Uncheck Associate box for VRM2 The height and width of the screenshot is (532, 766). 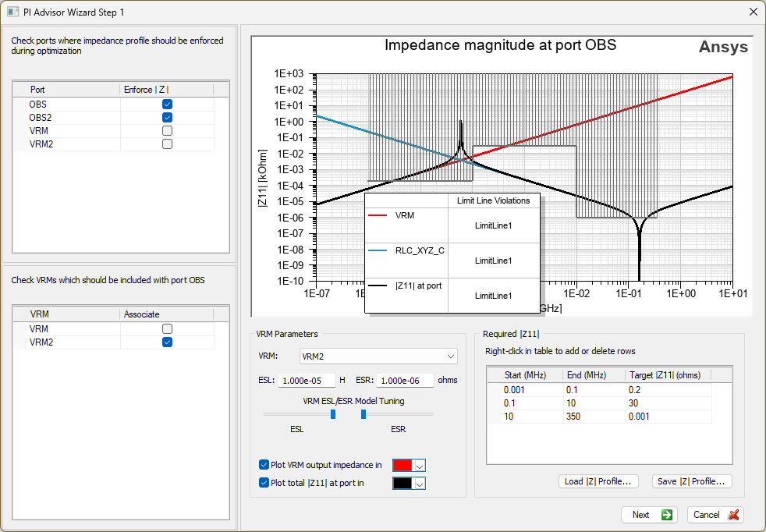167,342
